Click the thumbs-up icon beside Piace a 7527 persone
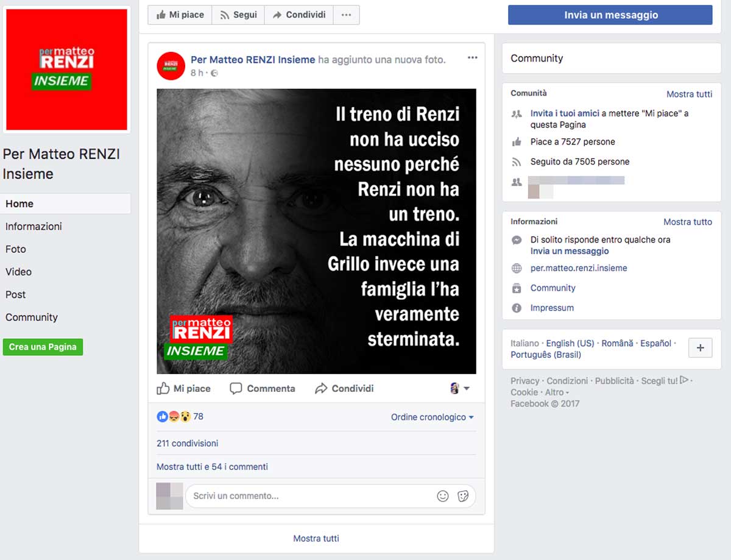The height and width of the screenshot is (560, 731). click(517, 142)
